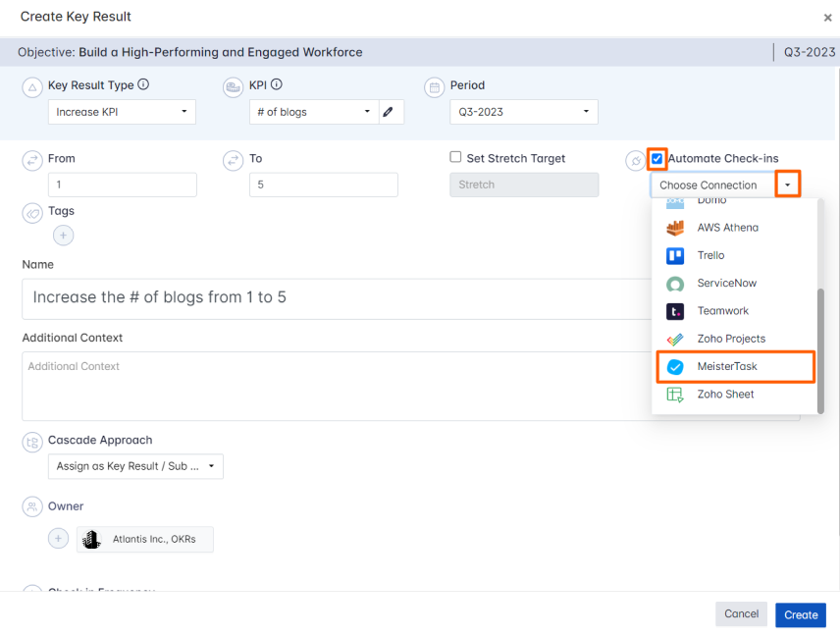
Task: Open the Cascade Approach dropdown
Action: [x=135, y=466]
